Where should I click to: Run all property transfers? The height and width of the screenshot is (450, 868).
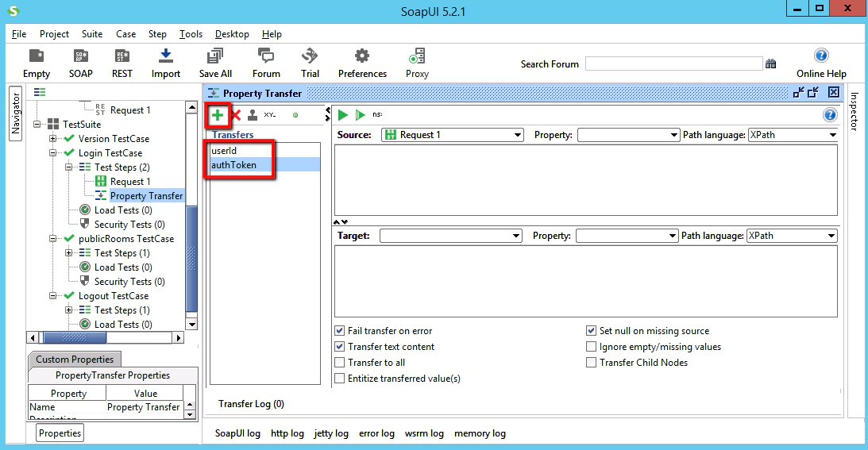pos(360,114)
